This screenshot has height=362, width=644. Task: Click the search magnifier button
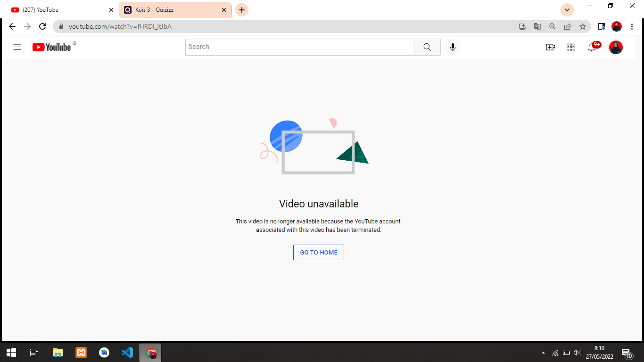(x=427, y=47)
